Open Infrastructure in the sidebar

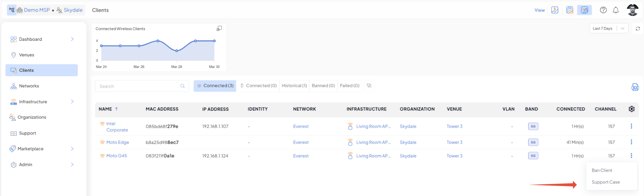[33, 102]
